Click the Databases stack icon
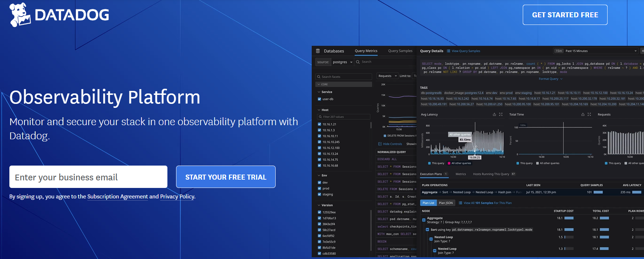 [x=318, y=51]
